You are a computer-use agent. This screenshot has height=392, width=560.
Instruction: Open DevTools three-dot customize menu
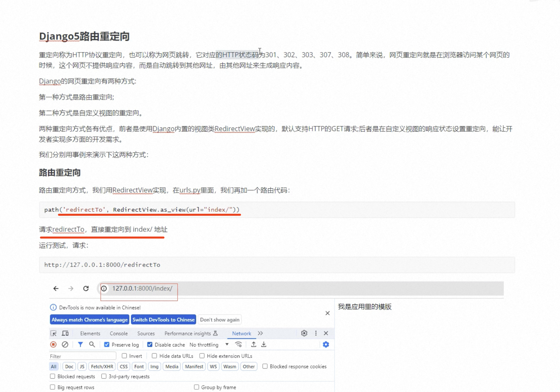pyautogui.click(x=316, y=333)
